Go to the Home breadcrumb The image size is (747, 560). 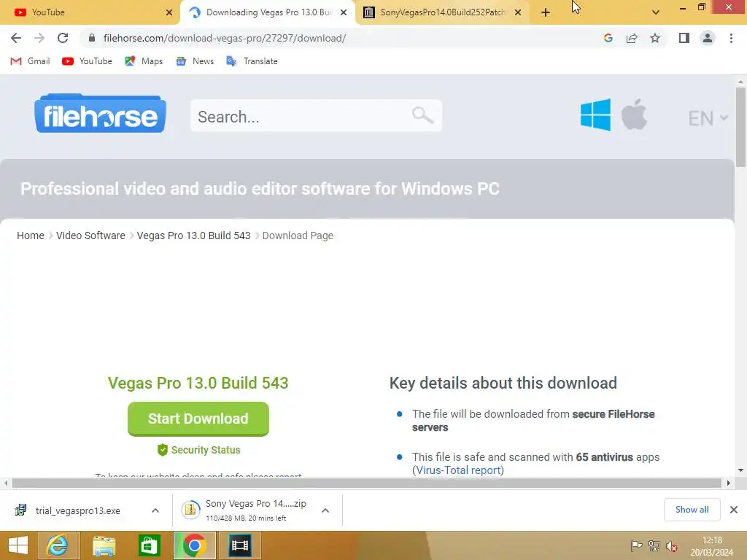(x=31, y=236)
